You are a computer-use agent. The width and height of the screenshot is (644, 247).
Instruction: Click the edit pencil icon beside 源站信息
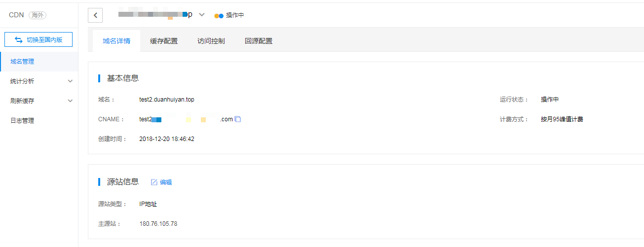[154, 182]
